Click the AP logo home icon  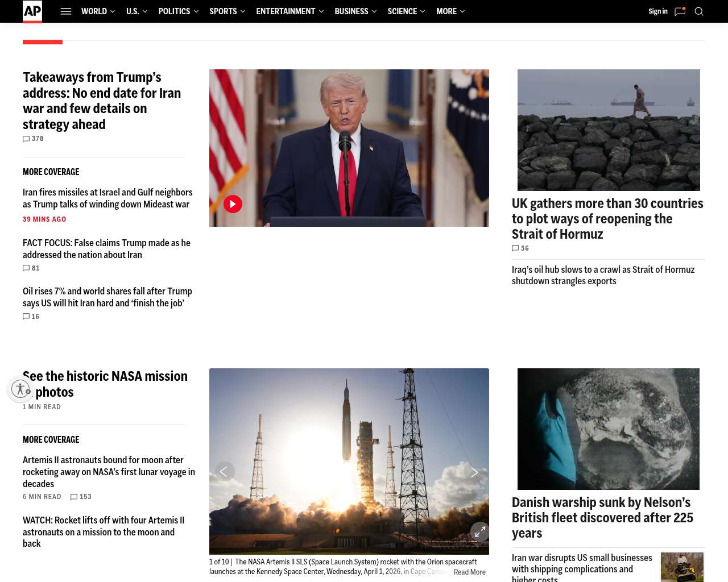coord(32,11)
